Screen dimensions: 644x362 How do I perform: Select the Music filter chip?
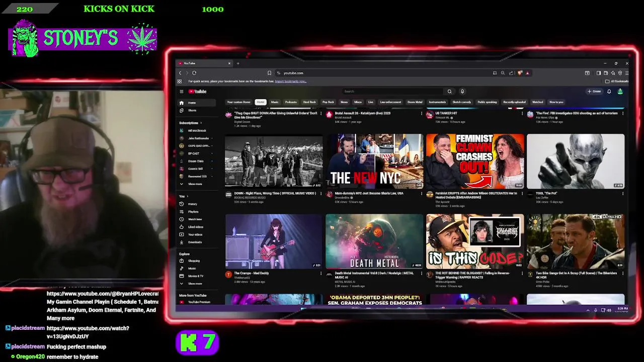275,102
